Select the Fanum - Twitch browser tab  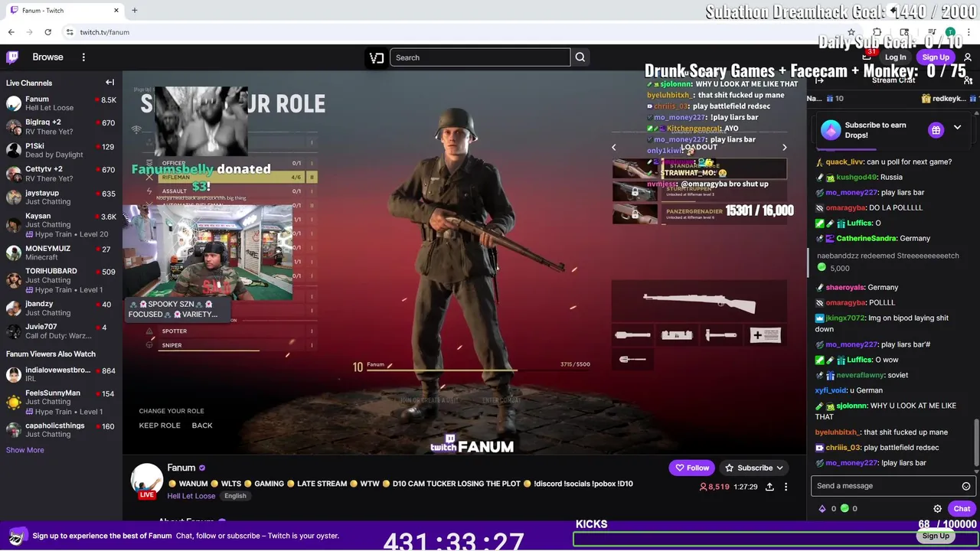[x=65, y=10]
